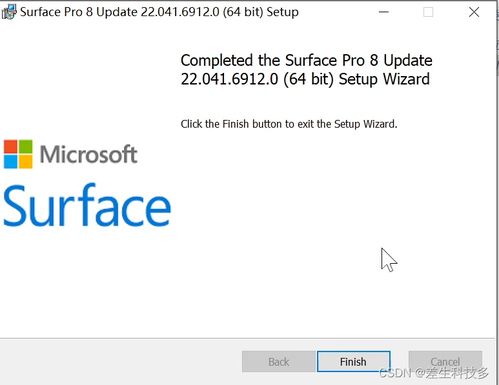This screenshot has width=499, height=385.
Task: Click the mouse cursor arrow graphic in the dialog
Action: (x=389, y=260)
